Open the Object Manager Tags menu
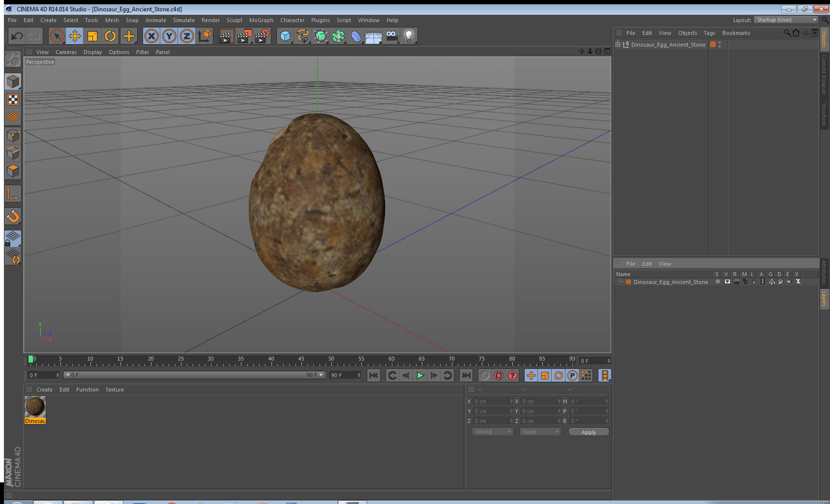The width and height of the screenshot is (830, 504). (x=709, y=33)
